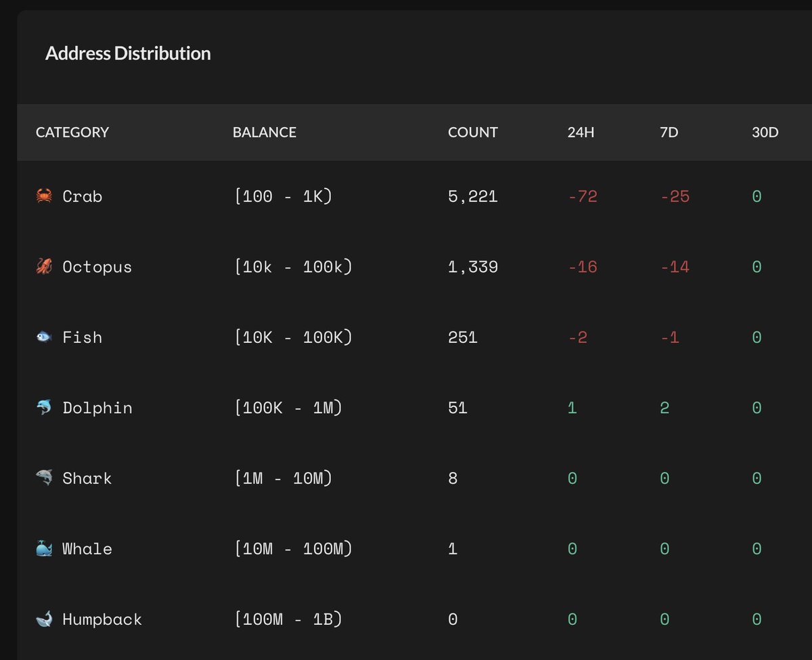Select the Humpback category name
This screenshot has width=812, height=660.
pyautogui.click(x=102, y=619)
